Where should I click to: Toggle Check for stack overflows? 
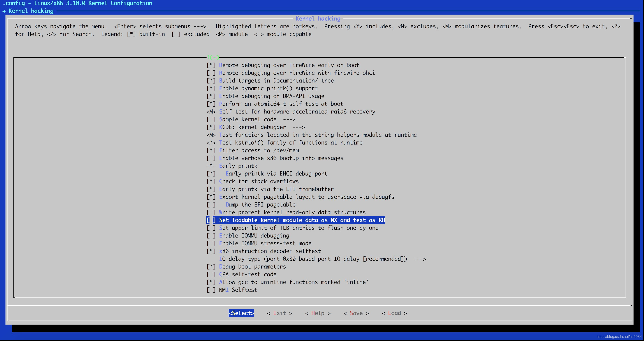pos(211,181)
